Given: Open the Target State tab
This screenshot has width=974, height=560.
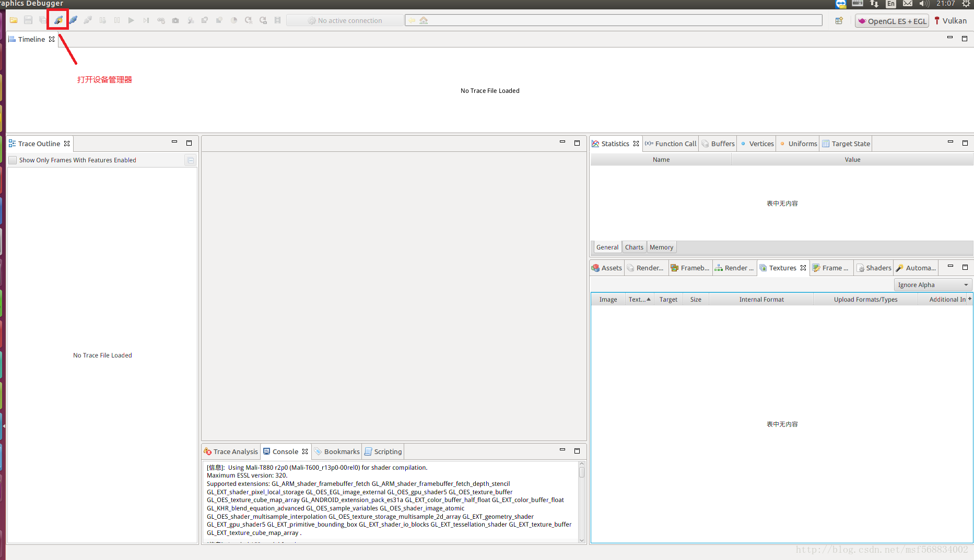Looking at the screenshot, I should 846,144.
